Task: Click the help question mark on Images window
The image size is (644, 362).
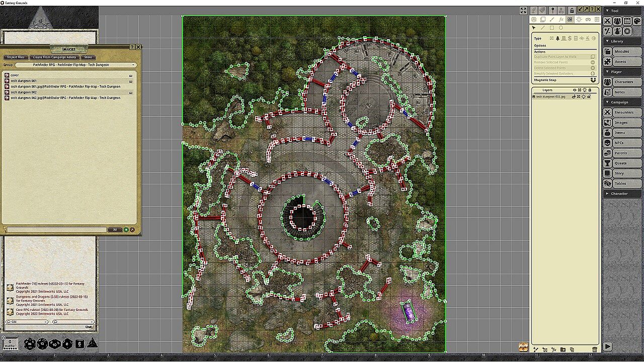Action: point(132,47)
